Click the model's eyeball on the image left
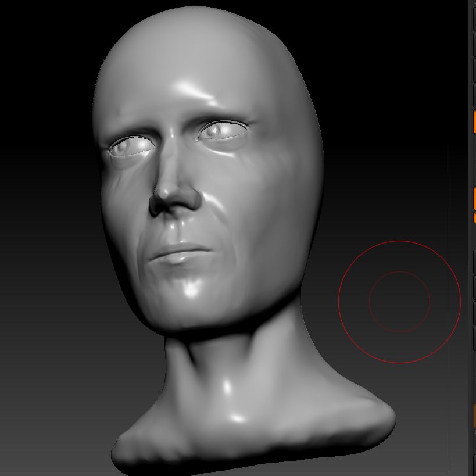The image size is (476, 476). pyautogui.click(x=131, y=147)
